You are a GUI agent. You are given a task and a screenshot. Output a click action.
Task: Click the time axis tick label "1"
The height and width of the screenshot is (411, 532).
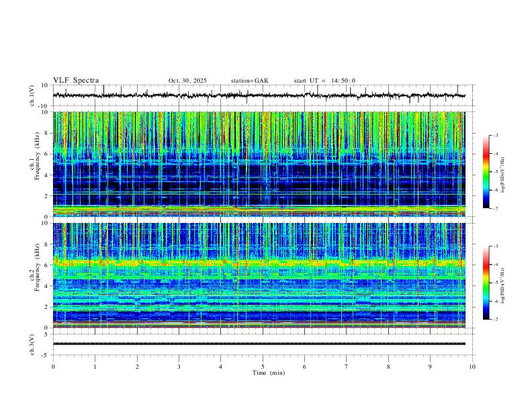tap(95, 367)
